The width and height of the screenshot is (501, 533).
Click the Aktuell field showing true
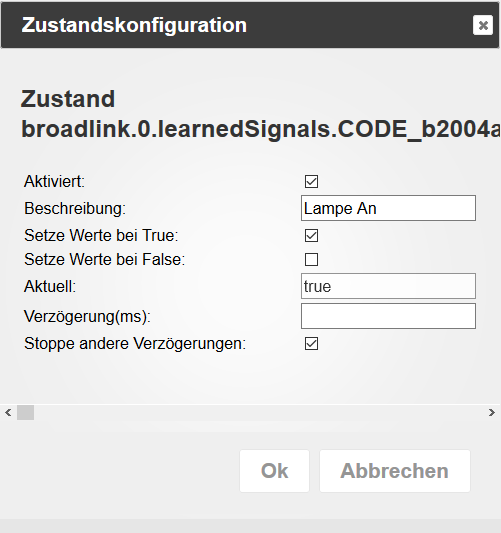click(x=388, y=286)
